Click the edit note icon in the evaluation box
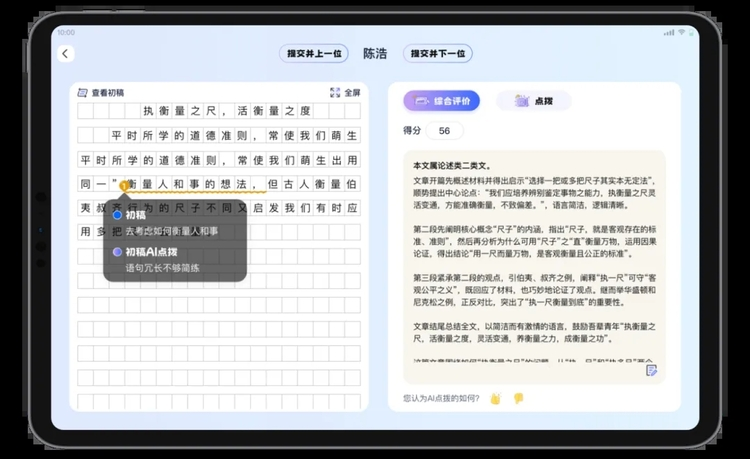The image size is (750, 459). [x=651, y=370]
